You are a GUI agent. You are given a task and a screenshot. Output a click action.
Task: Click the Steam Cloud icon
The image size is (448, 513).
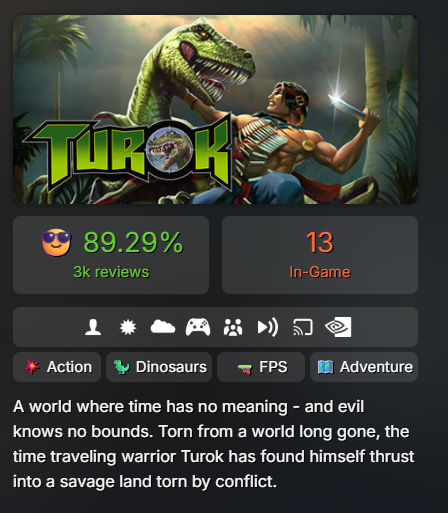pos(163,327)
